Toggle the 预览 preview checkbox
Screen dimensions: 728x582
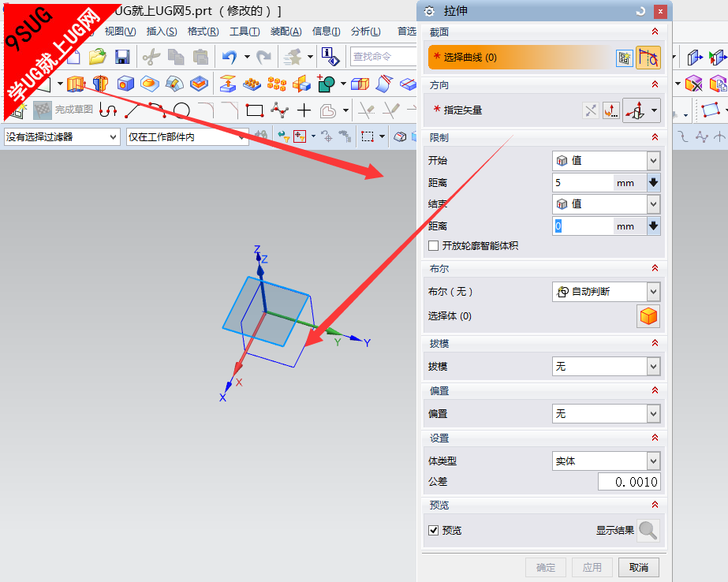click(x=433, y=530)
